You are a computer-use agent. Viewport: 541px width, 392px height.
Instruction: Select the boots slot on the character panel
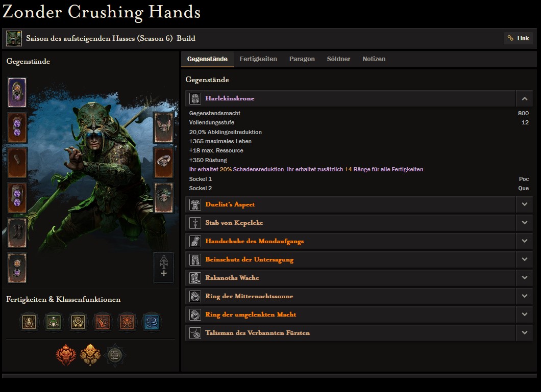pos(17,233)
